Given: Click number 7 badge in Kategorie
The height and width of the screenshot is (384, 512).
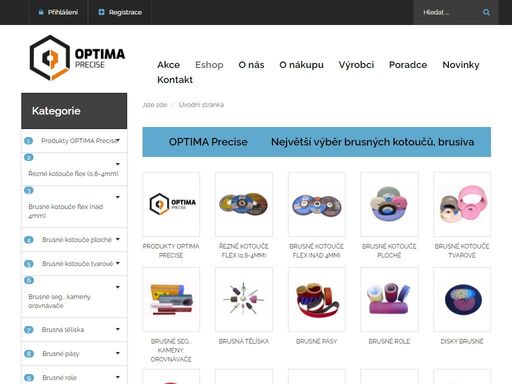Looking at the screenshot, I should click(x=29, y=330).
